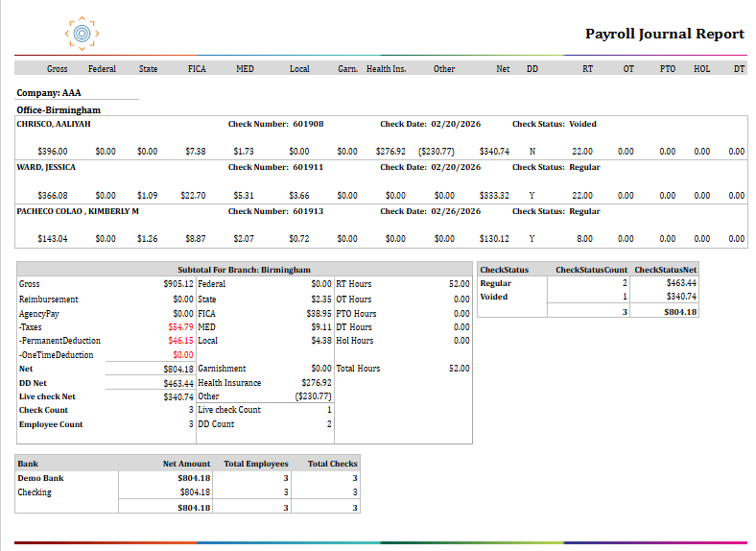Select the Gross column header
The image size is (756, 551).
coord(57,68)
